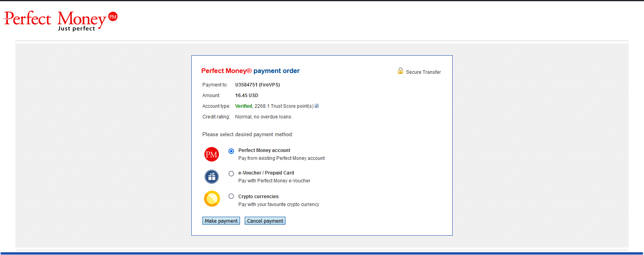
Task: Open the Trust Score info icon
Action: pyautogui.click(x=317, y=106)
